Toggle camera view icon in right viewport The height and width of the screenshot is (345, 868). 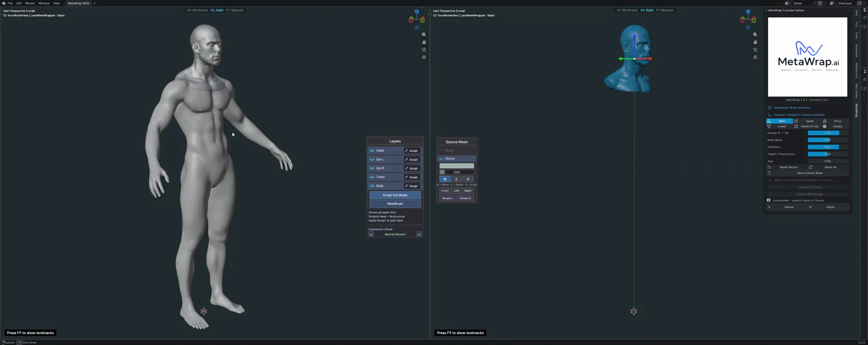(x=755, y=50)
